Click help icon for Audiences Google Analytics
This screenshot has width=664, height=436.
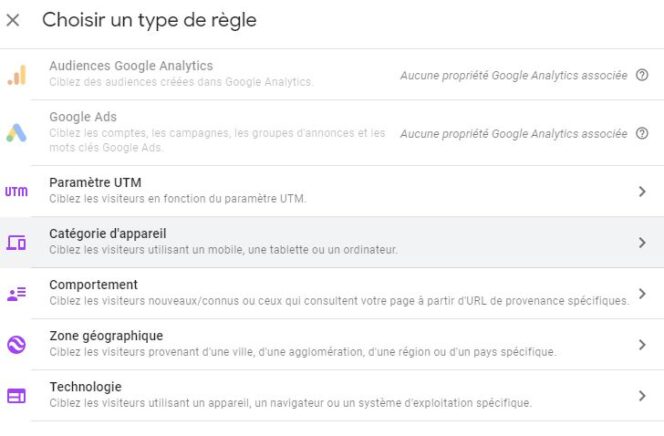(642, 75)
